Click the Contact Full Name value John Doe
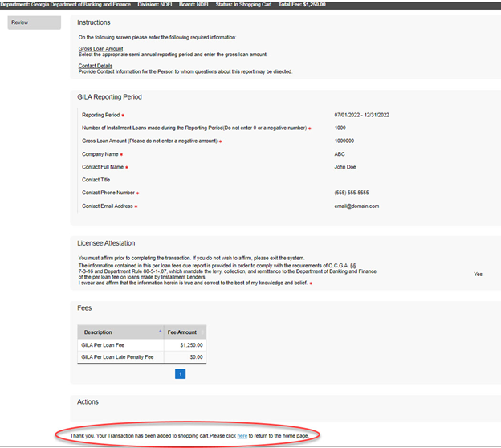Image resolution: width=501 pixels, height=448 pixels. [345, 166]
